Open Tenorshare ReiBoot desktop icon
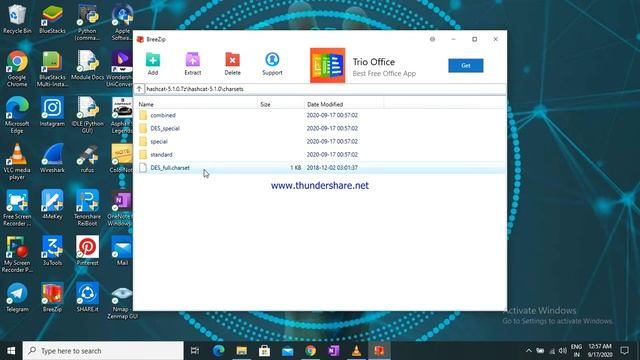Viewport: 640px width, 360px height. [87, 208]
